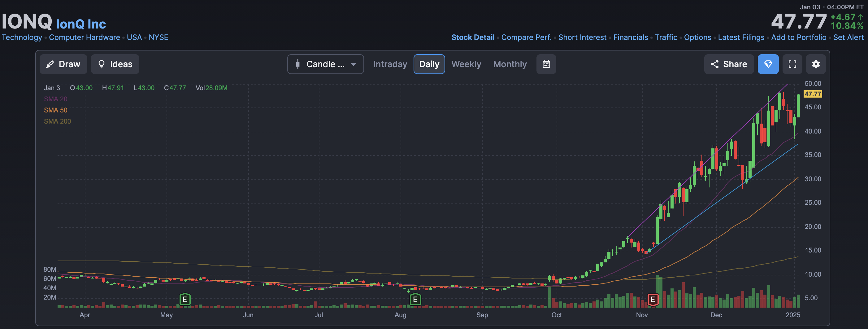Click the 50.00 price axis label
The height and width of the screenshot is (329, 868).
(x=813, y=84)
